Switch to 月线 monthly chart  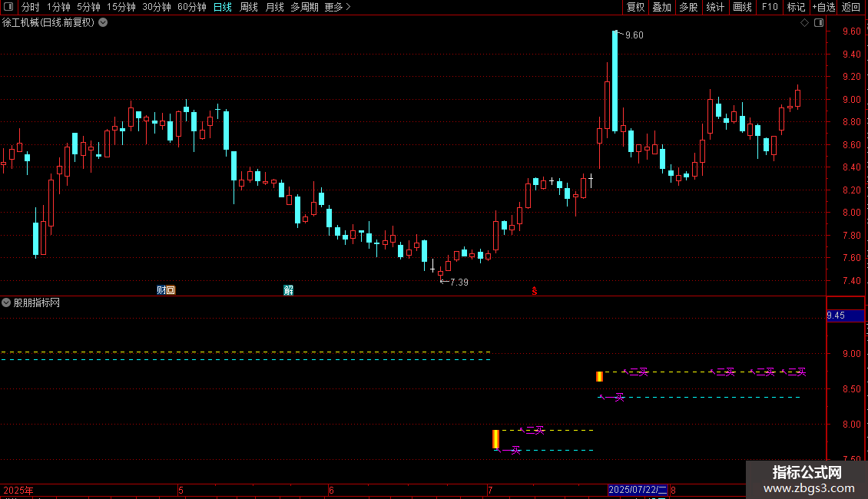coord(274,7)
